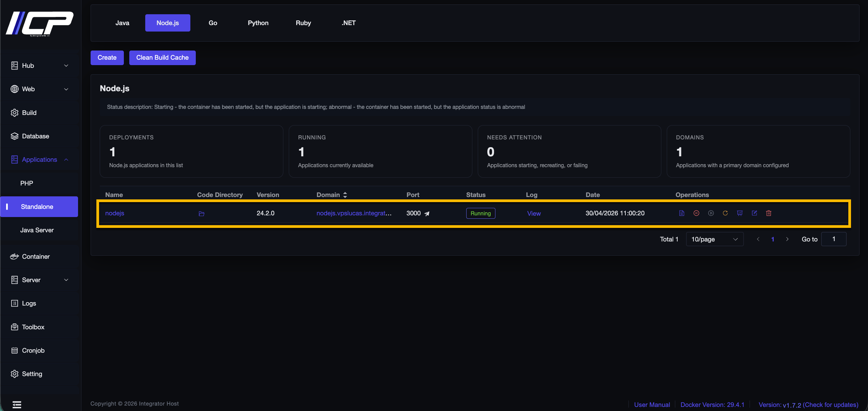Screen dimensions: 868x411
Task: Open the Toolbox section in the sidebar
Action: point(27,327)
